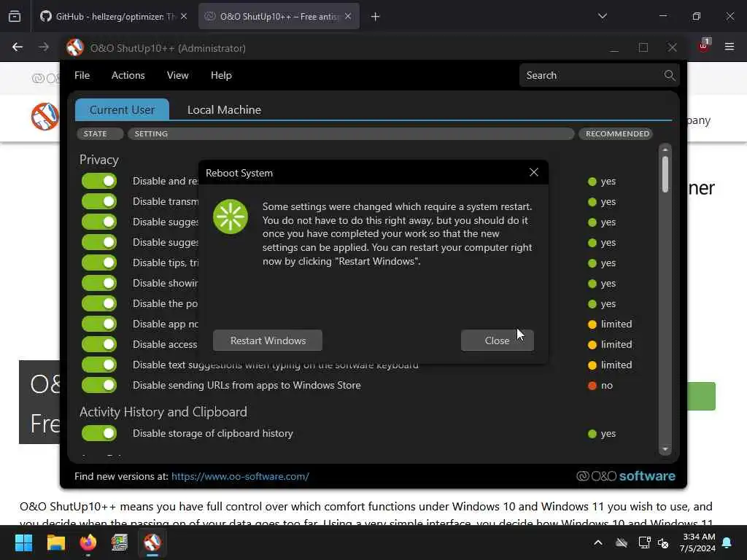
Task: Click the O&O ShutUp10++ taskbar icon
Action: click(x=152, y=542)
